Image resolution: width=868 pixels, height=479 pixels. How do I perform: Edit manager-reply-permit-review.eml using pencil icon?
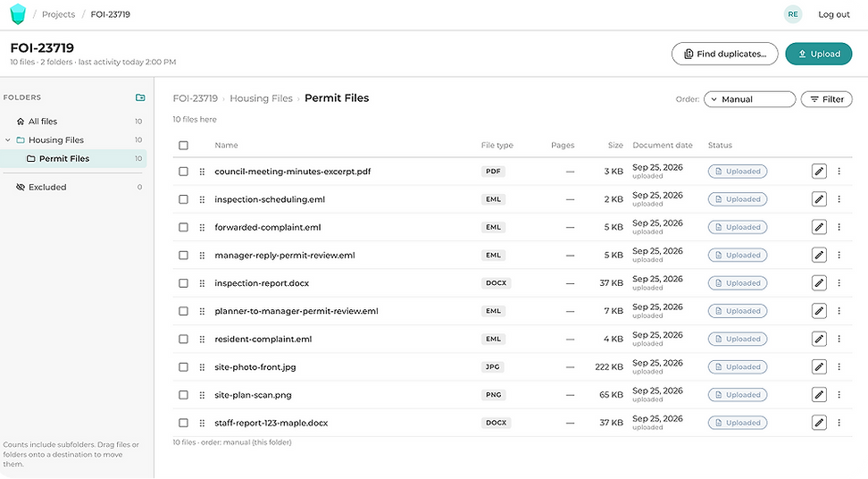(819, 256)
